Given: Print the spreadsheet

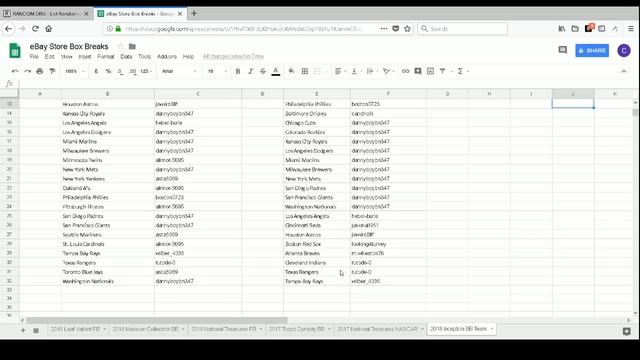Looking at the screenshot, I should pyautogui.click(x=40, y=71).
